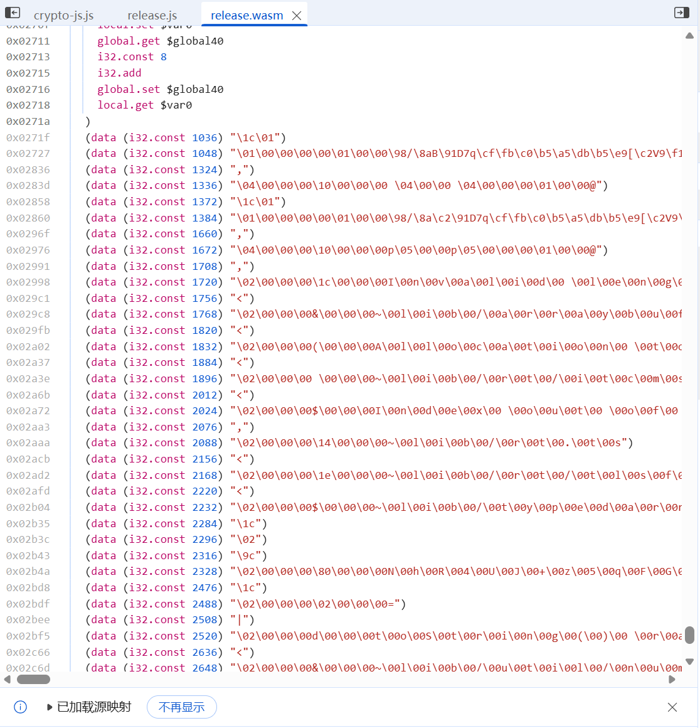
Task: Toggle breakpoint at offset 0x02718
Action: [x=28, y=105]
